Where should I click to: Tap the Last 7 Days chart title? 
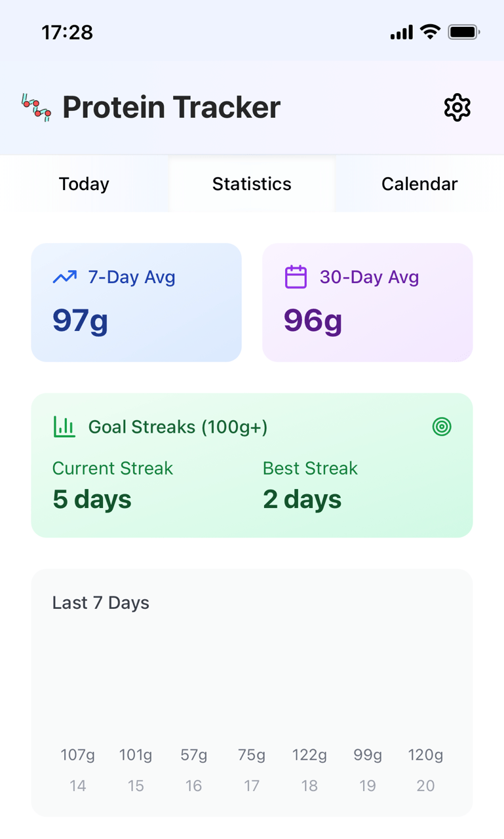[x=101, y=603]
